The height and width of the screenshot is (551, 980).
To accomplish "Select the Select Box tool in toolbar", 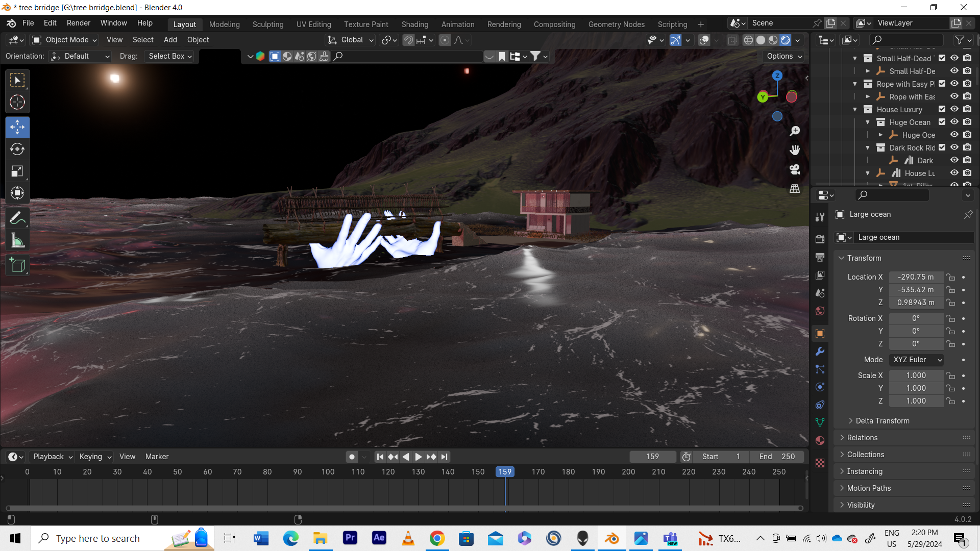I will (17, 80).
